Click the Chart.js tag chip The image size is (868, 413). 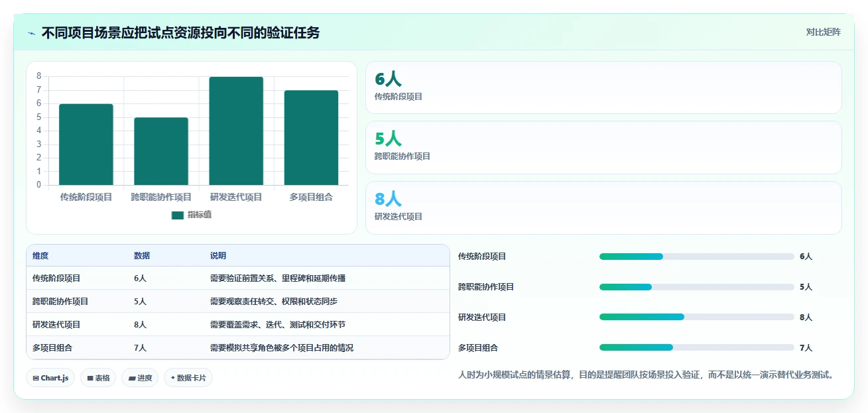point(51,378)
